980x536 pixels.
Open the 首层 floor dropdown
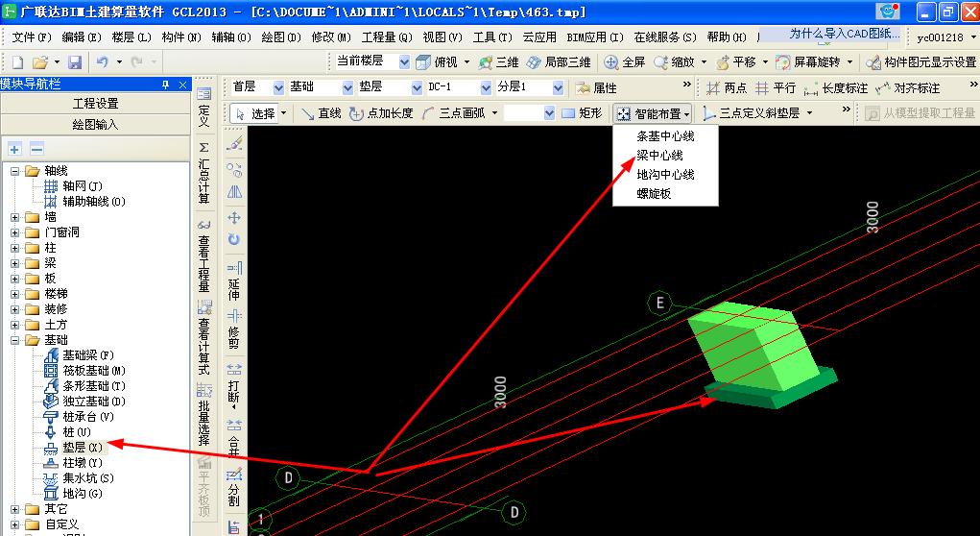(x=278, y=87)
